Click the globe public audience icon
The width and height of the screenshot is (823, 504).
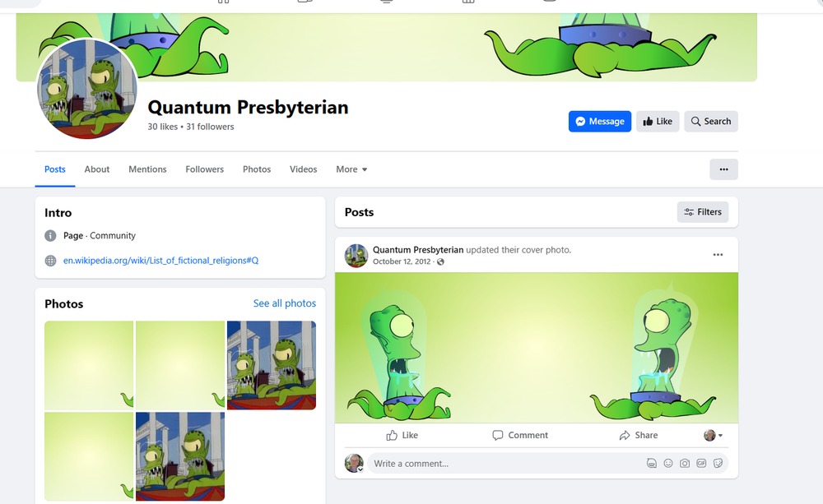tap(440, 261)
